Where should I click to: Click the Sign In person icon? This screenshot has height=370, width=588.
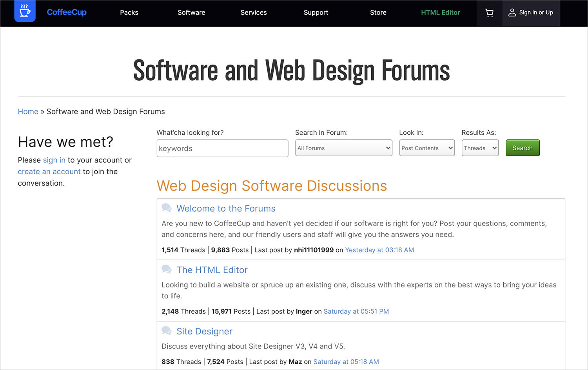pos(512,12)
